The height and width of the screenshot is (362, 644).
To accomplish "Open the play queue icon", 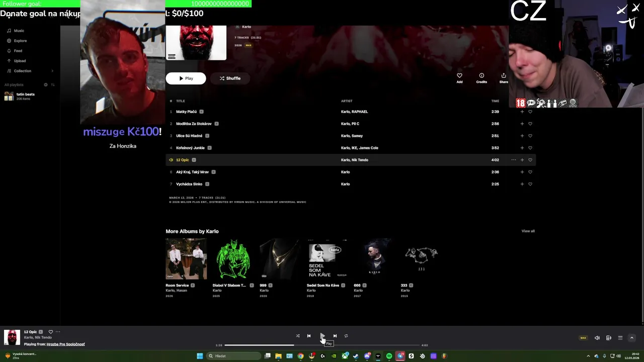I will [x=620, y=338].
